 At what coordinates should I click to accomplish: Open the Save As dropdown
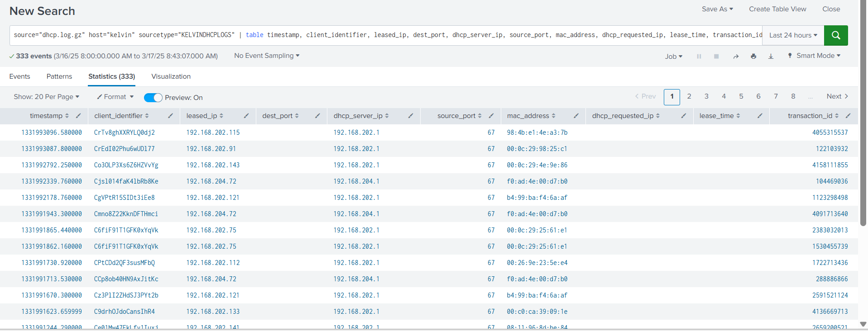717,9
